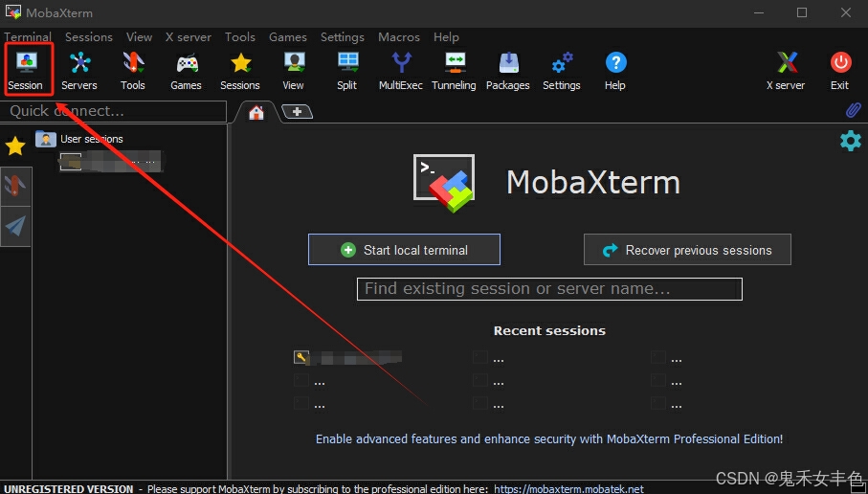868x494 pixels.
Task: Select the Split toolbar icon
Action: pos(347,71)
